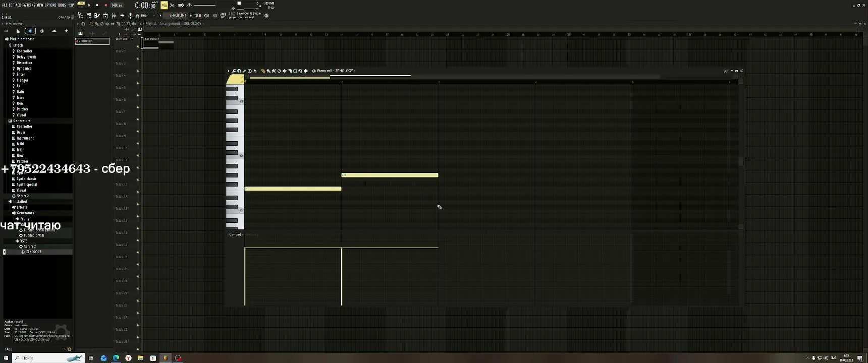The width and height of the screenshot is (868, 363).
Task: Open the Piano roll view button
Action: point(97,16)
